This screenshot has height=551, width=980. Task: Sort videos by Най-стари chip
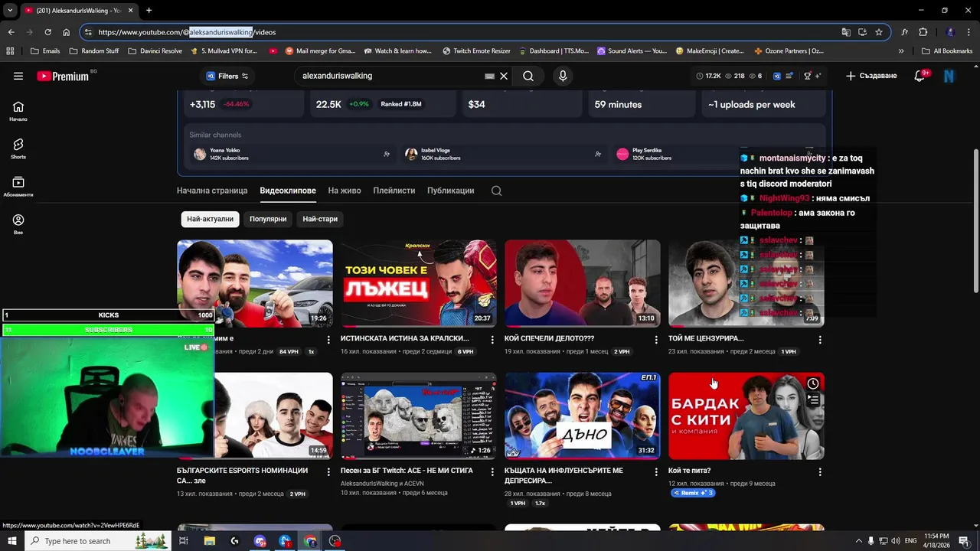[320, 219]
